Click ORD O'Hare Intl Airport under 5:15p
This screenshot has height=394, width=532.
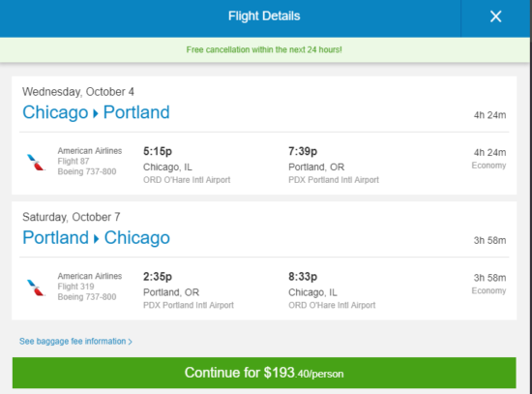[187, 180]
